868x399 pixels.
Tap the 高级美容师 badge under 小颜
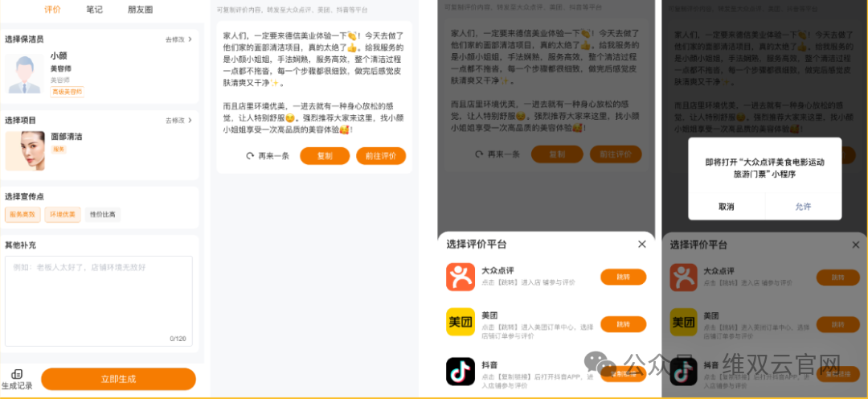pos(67,92)
